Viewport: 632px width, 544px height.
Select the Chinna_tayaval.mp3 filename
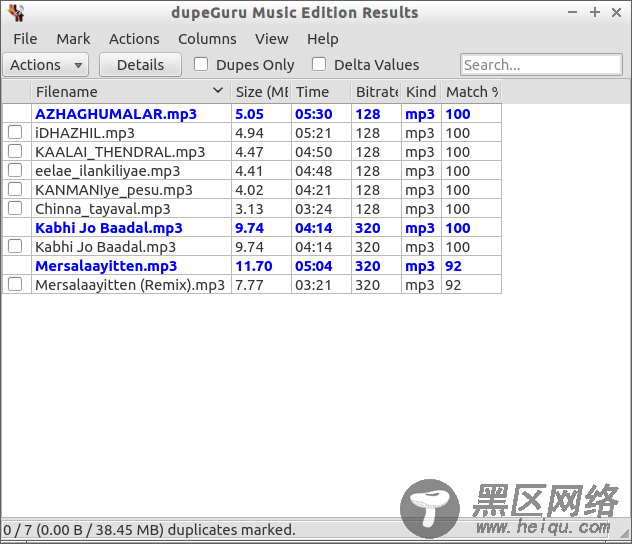(x=103, y=209)
